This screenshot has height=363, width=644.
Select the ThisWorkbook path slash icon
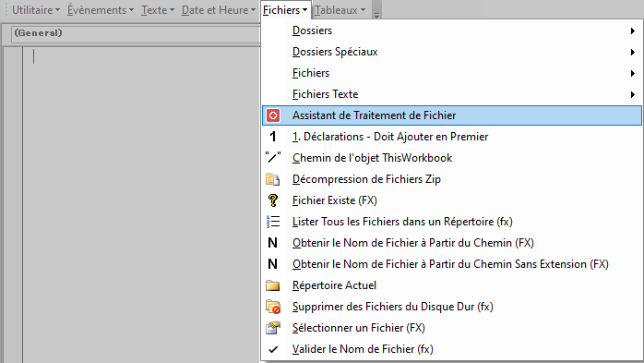point(273,158)
